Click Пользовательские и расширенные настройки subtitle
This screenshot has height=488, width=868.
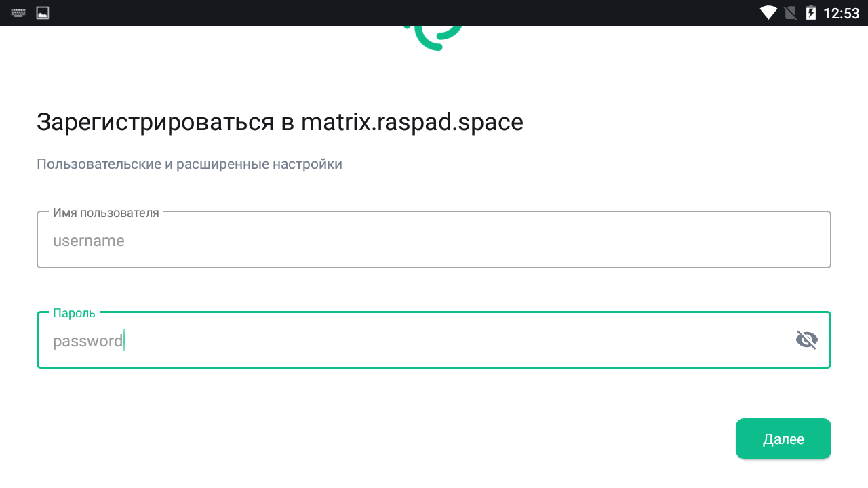189,164
